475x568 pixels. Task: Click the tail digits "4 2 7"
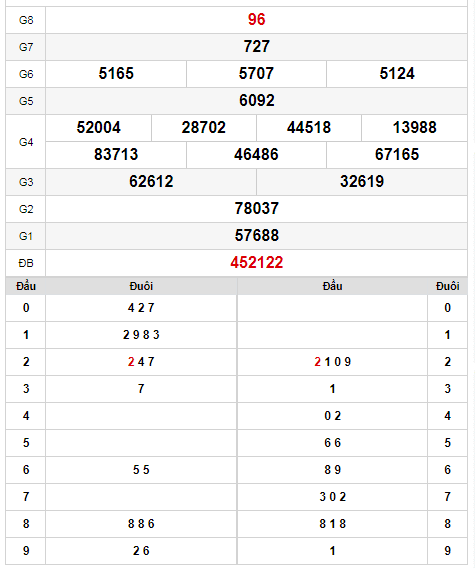[141, 308]
